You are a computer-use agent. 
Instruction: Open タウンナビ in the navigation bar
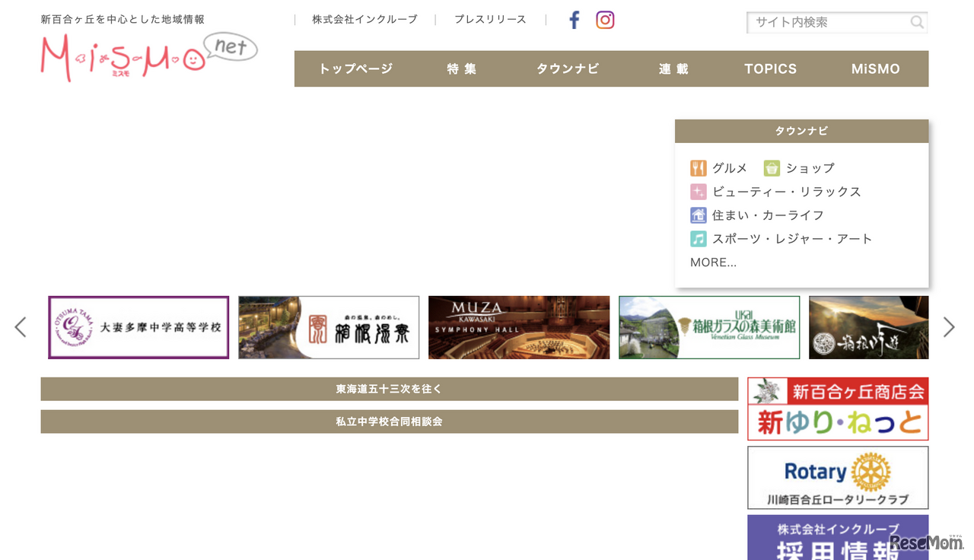click(x=568, y=68)
